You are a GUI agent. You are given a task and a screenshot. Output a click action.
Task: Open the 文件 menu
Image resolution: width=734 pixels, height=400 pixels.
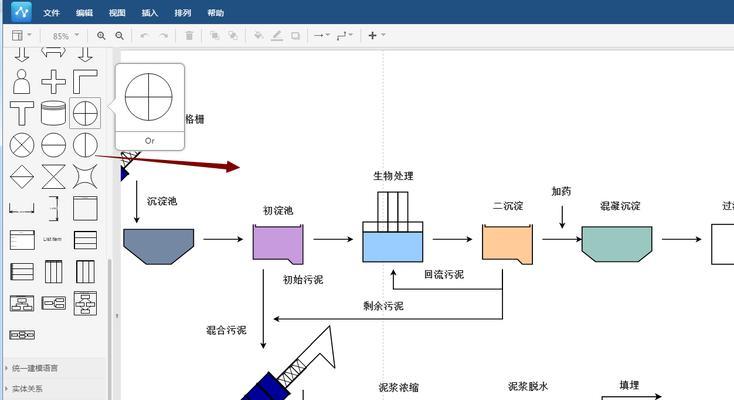click(51, 13)
